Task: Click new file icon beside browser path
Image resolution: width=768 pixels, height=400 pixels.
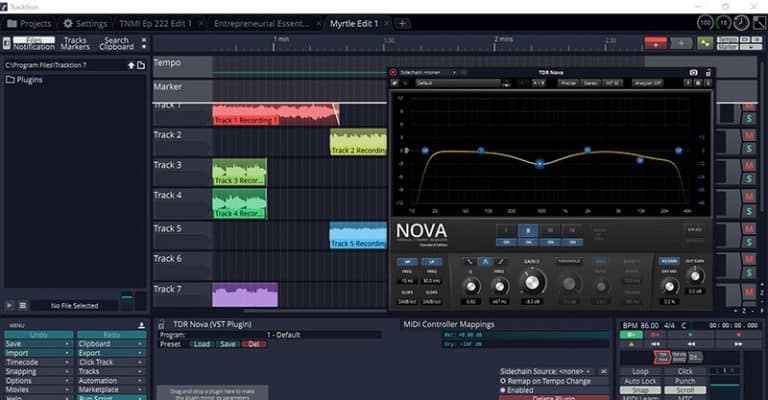Action: (x=141, y=65)
